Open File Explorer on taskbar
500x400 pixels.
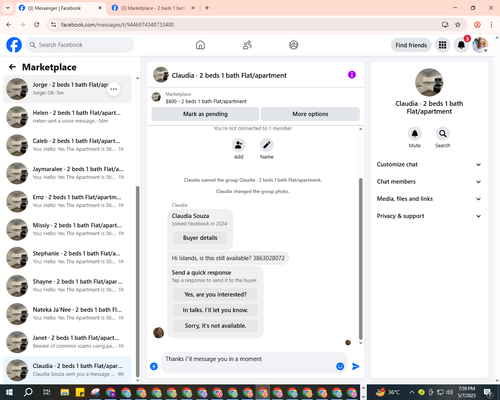tap(65, 392)
